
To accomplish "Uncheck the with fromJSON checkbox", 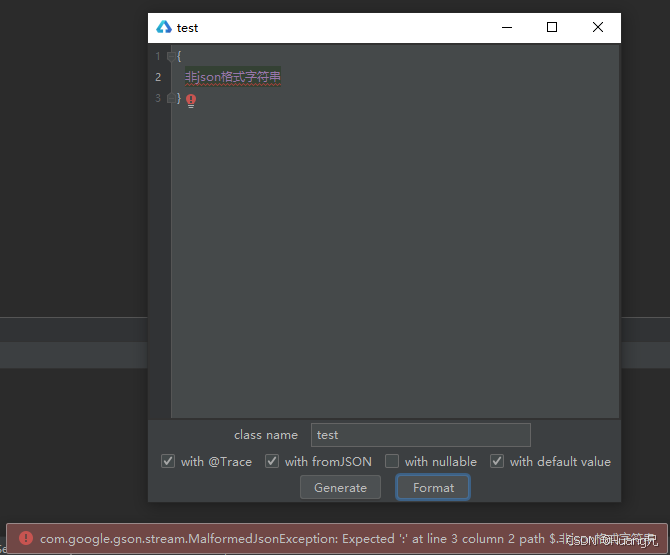I will [272, 461].
